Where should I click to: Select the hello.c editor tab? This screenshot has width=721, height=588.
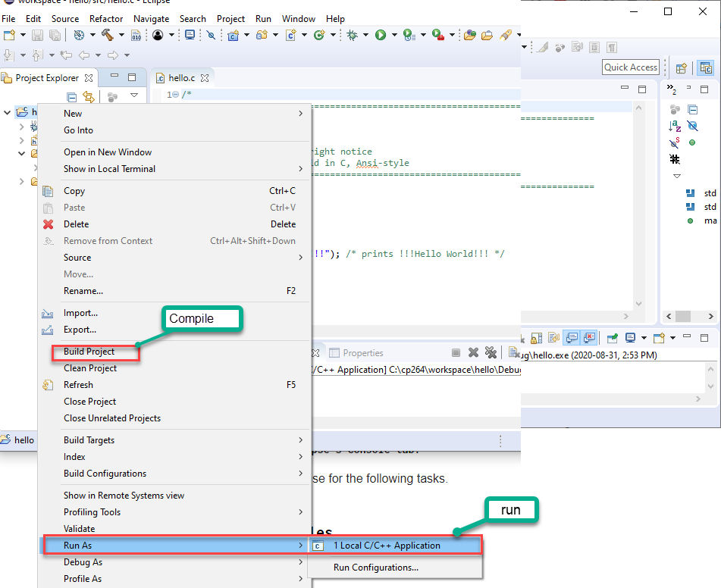(182, 78)
